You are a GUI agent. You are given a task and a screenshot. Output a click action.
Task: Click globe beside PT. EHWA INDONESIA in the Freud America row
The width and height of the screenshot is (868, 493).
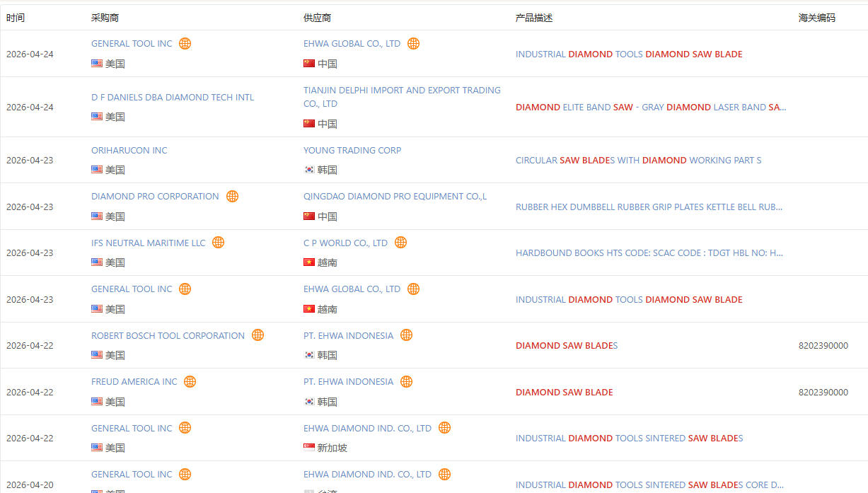pyautogui.click(x=406, y=381)
